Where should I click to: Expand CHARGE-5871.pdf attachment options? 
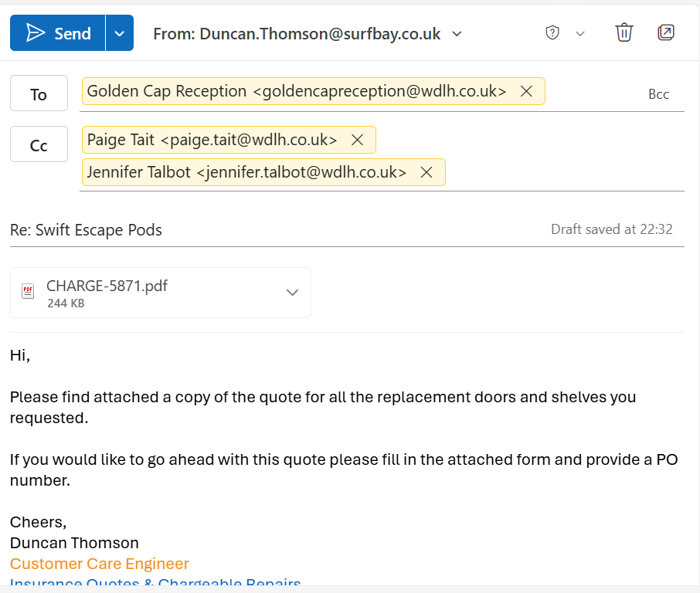[x=292, y=292]
